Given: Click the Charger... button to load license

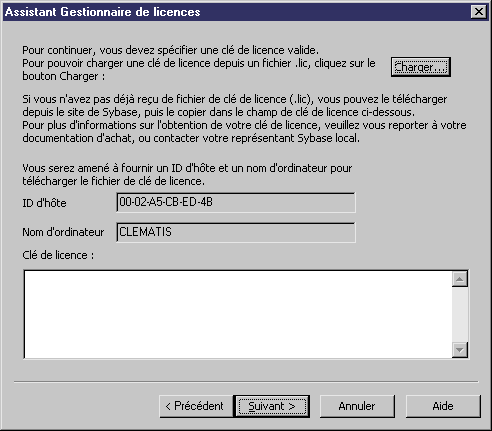Looking at the screenshot, I should coord(421,67).
